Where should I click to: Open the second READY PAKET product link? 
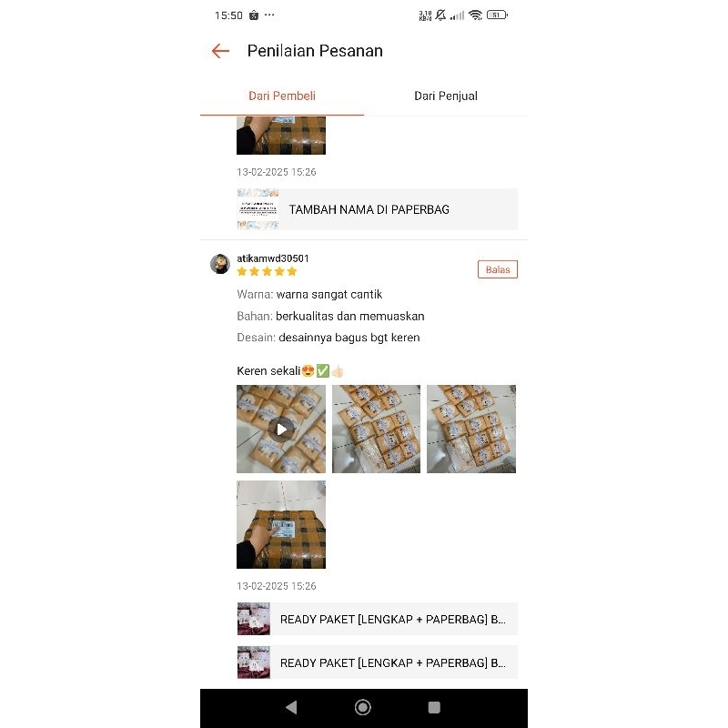tap(377, 662)
